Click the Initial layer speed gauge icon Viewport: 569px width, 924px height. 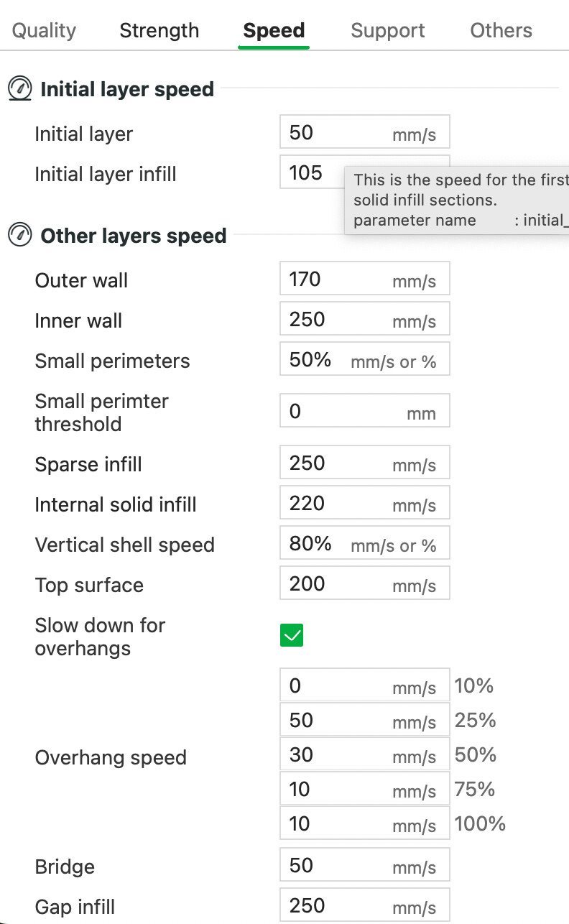tap(20, 89)
